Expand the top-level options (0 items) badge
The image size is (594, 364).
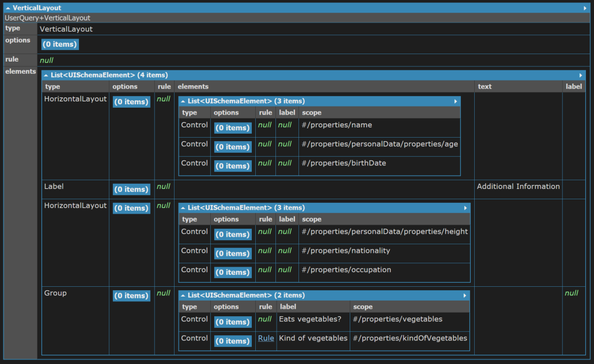pyautogui.click(x=60, y=44)
